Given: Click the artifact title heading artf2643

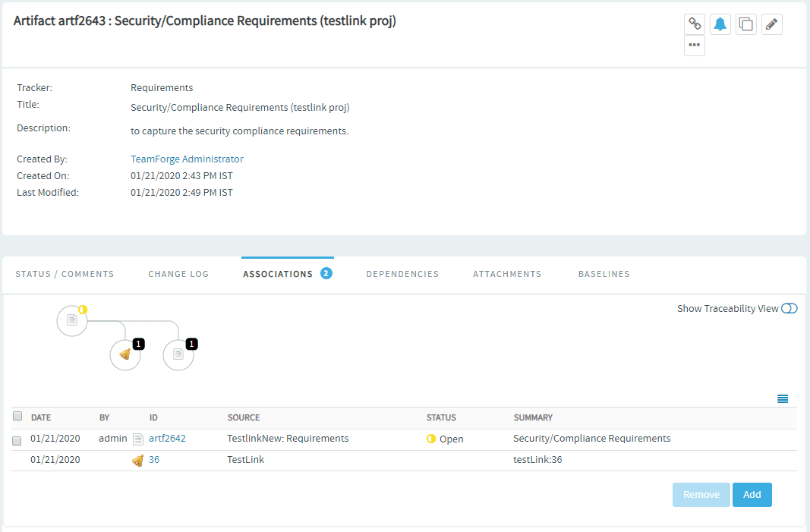Looking at the screenshot, I should tap(204, 20).
